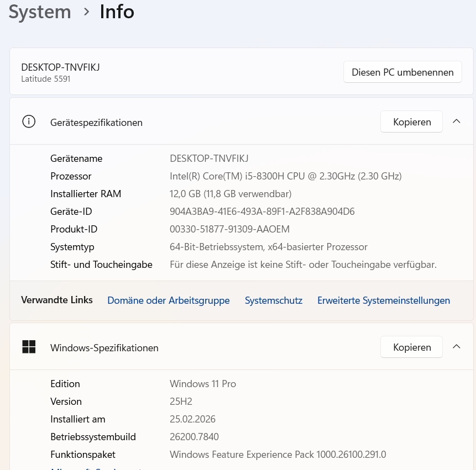This screenshot has height=470, width=476.
Task: Select the Windows 11 Pro edition value
Action: [x=203, y=384]
